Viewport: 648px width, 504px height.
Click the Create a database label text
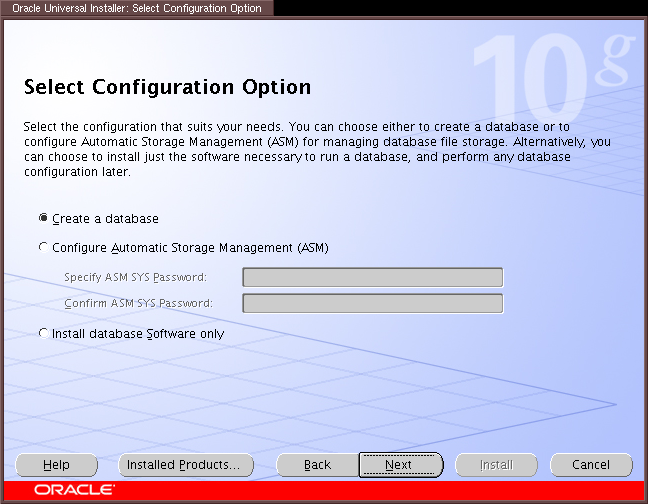point(105,219)
